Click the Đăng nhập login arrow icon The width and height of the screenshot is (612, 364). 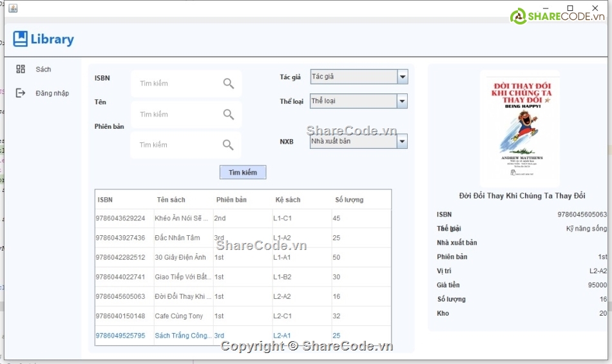[x=21, y=93]
